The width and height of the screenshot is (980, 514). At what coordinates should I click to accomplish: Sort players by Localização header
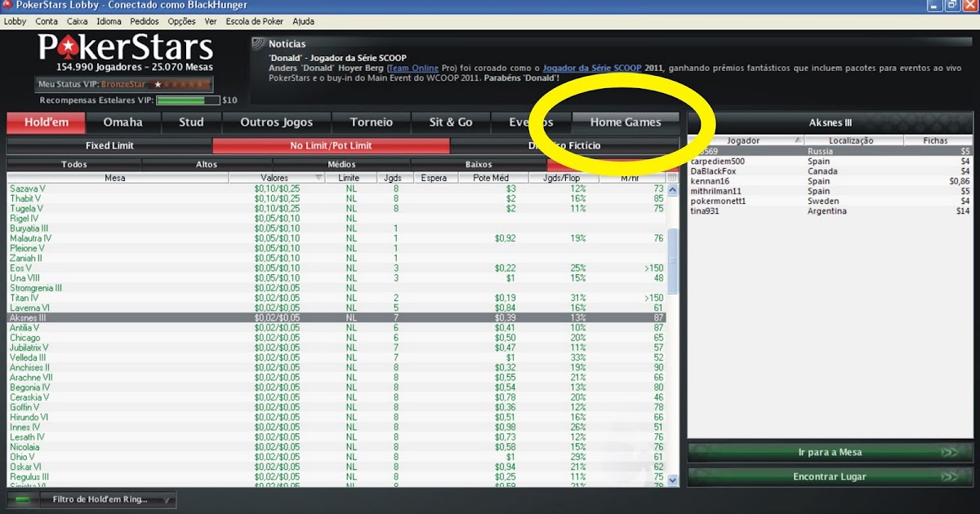853,140
